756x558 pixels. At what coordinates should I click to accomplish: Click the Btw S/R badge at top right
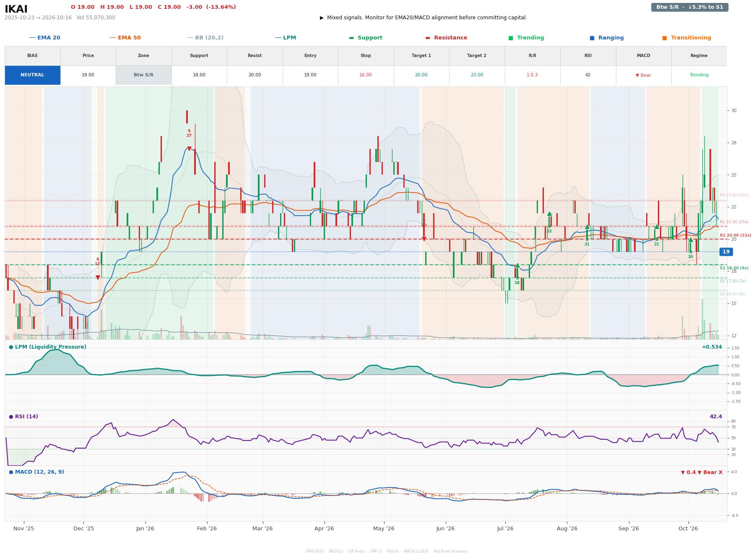point(690,7)
